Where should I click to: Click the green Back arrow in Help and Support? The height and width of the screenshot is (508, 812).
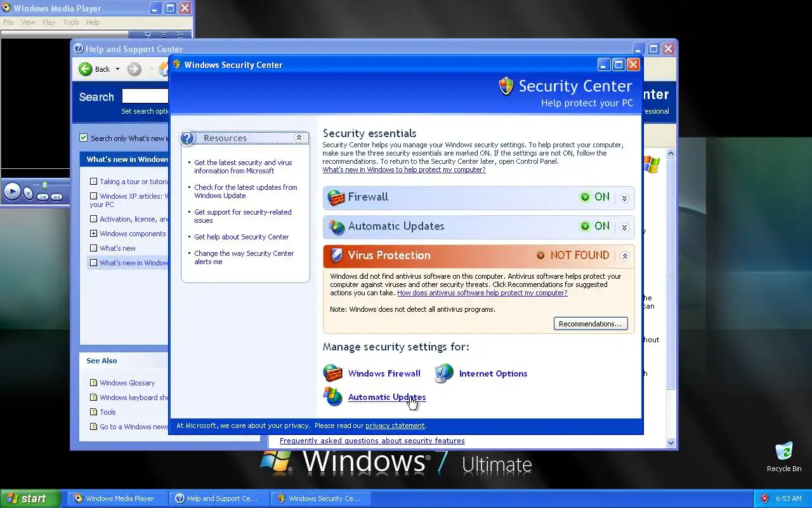86,69
